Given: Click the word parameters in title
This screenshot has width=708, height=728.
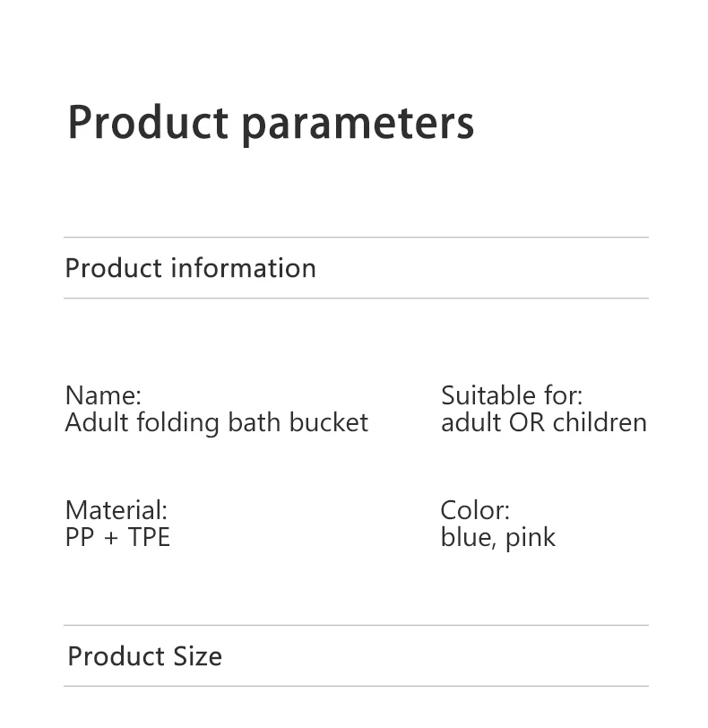Looking at the screenshot, I should (358, 126).
